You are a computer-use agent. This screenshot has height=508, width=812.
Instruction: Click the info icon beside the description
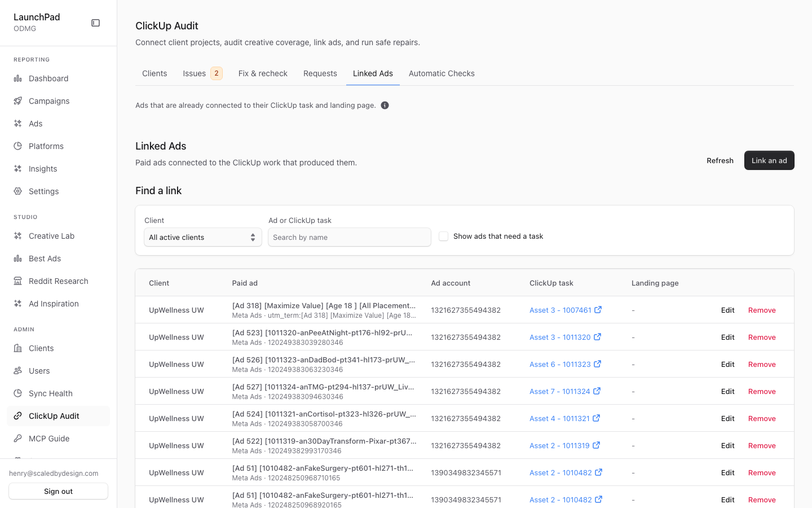point(385,106)
